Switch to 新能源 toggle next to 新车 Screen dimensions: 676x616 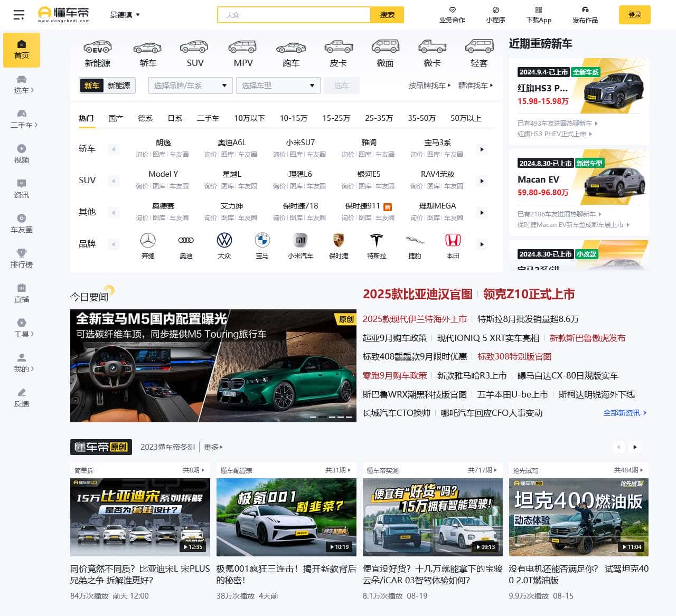click(x=119, y=86)
